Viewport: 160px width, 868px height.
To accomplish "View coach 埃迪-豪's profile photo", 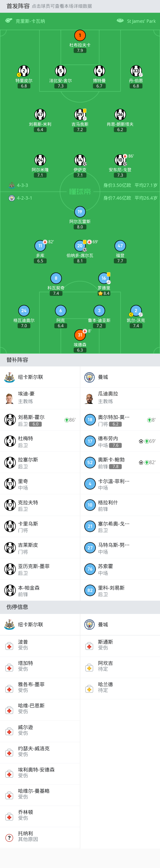I will tap(10, 398).
